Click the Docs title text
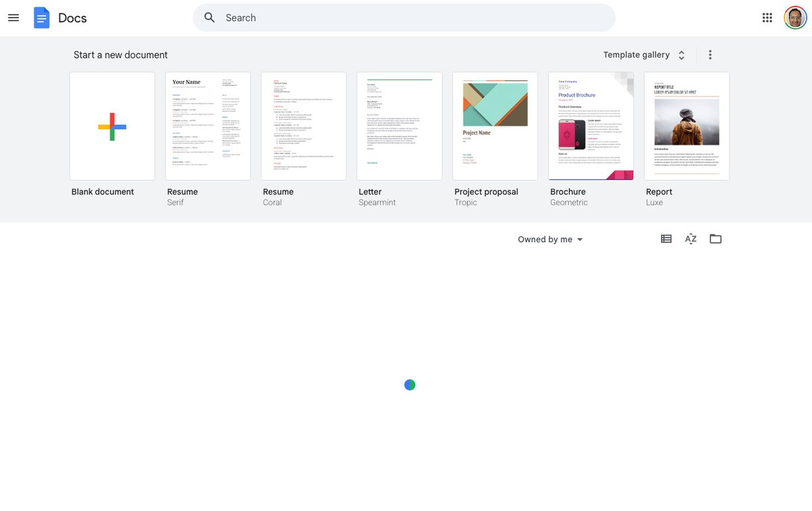The width and height of the screenshot is (812, 511). [x=72, y=18]
